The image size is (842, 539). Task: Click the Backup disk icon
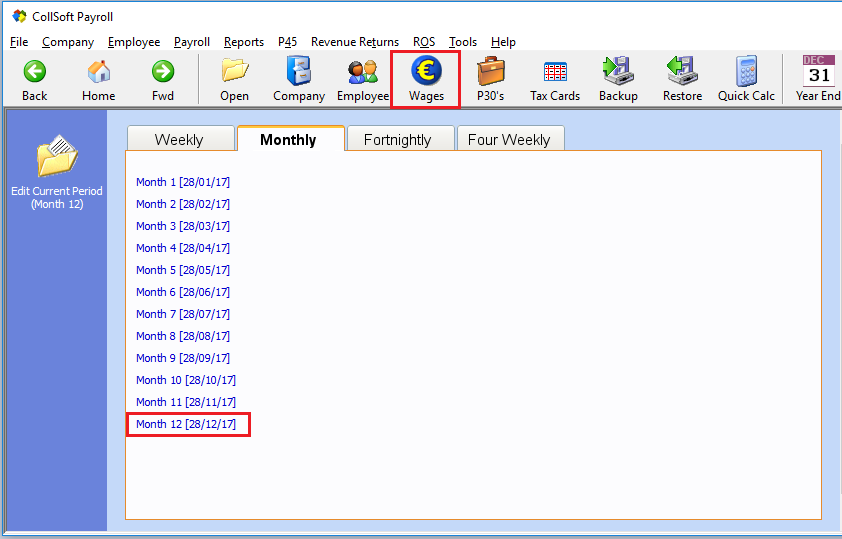tap(618, 72)
